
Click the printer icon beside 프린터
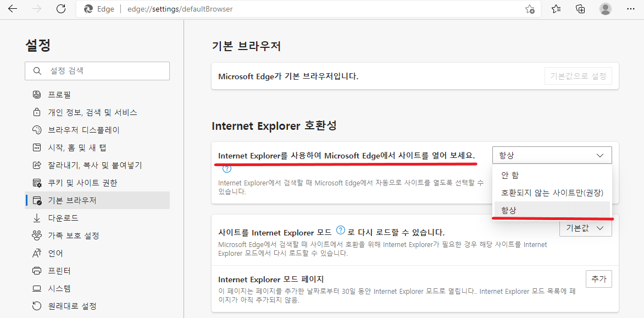(37, 271)
